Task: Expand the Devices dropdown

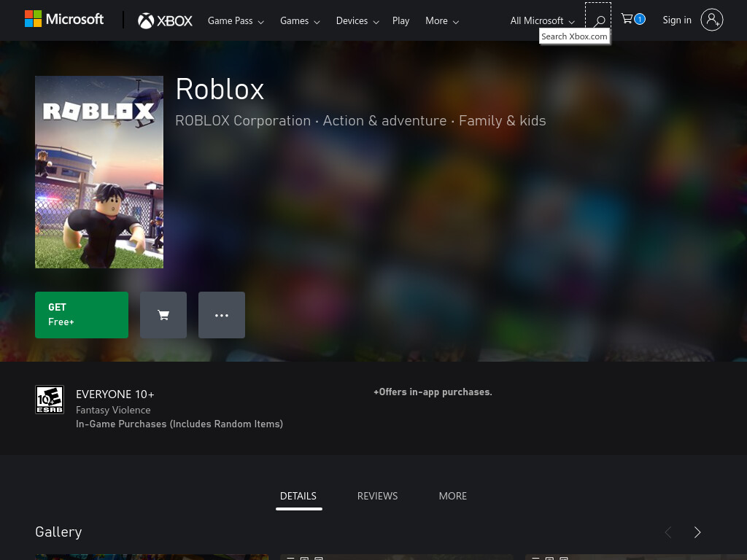Action: 357,21
